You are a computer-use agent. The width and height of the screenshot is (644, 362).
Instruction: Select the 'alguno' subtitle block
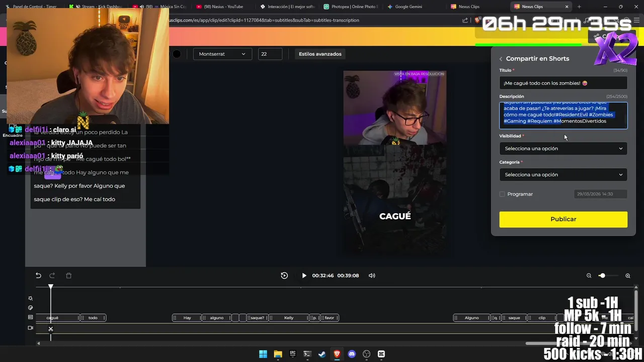216,318
